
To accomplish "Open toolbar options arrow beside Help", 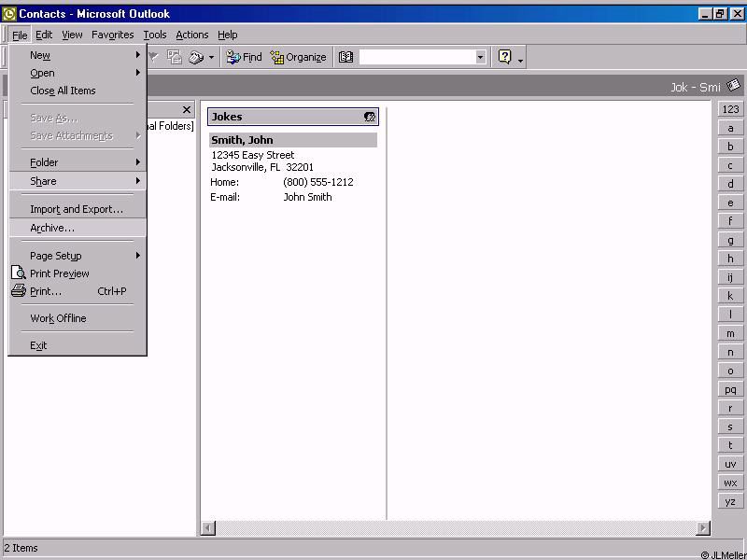I will [x=520, y=60].
